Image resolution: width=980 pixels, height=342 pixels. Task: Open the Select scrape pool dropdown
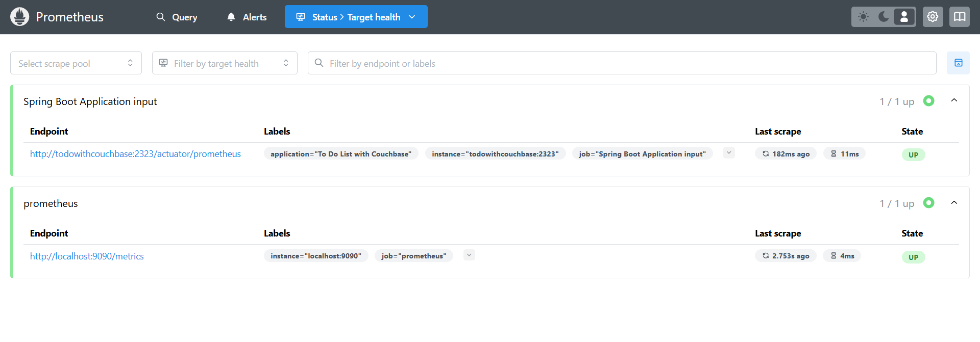coord(76,63)
